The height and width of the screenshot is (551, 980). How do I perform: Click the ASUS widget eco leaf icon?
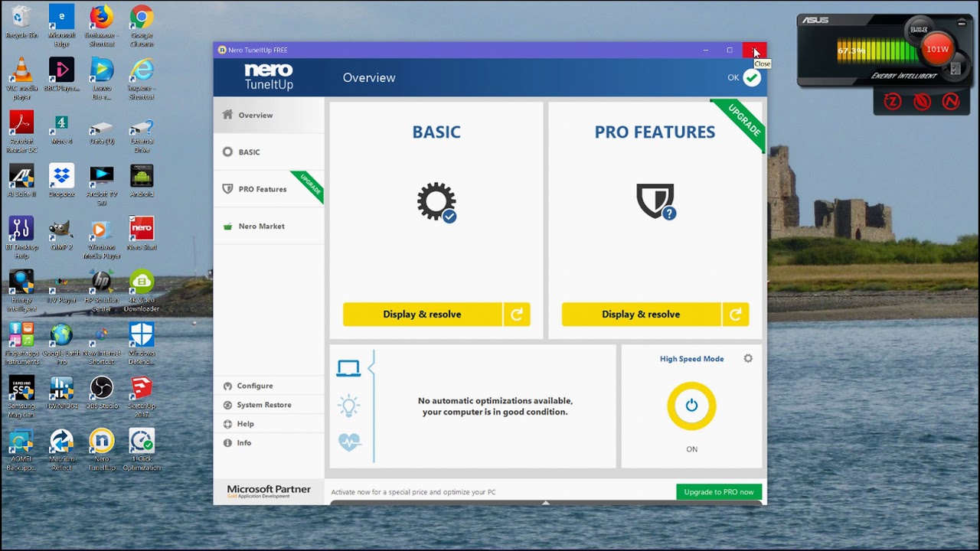(922, 101)
